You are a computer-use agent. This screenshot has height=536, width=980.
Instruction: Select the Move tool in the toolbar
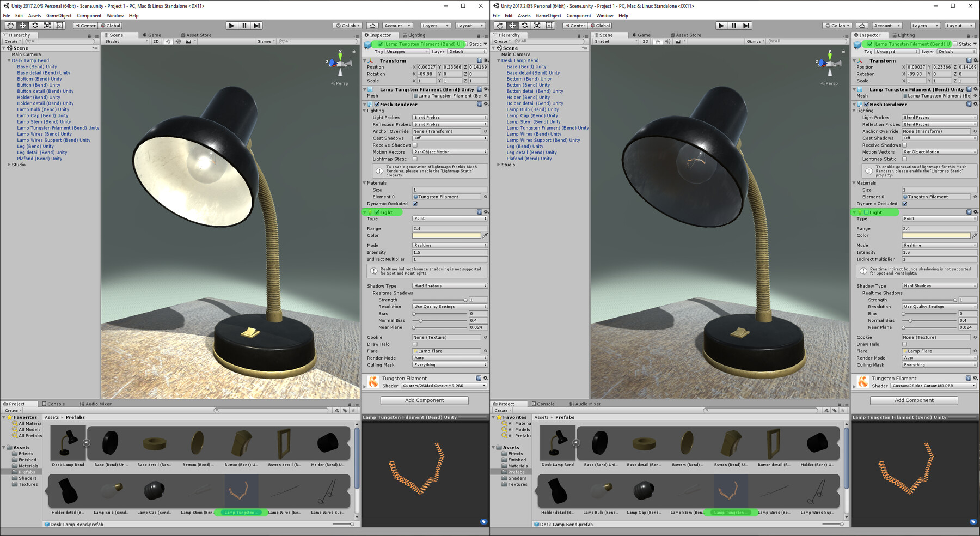22,26
